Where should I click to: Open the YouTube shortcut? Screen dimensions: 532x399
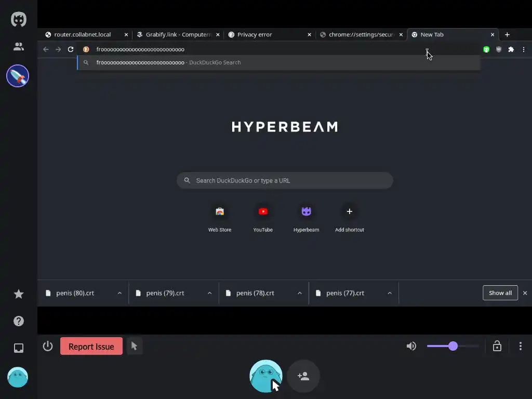coord(263,218)
